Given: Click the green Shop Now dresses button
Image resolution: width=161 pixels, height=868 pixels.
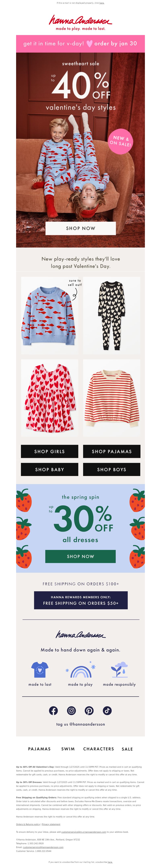Looking at the screenshot, I should pos(80,556).
